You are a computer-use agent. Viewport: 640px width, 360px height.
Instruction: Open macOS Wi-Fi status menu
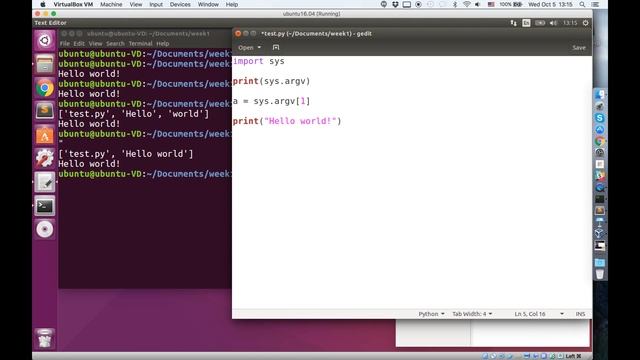point(467,4)
